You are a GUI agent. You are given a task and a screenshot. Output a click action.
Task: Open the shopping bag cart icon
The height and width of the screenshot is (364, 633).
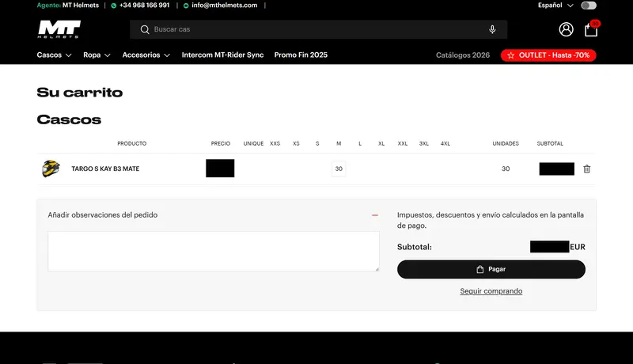point(591,29)
